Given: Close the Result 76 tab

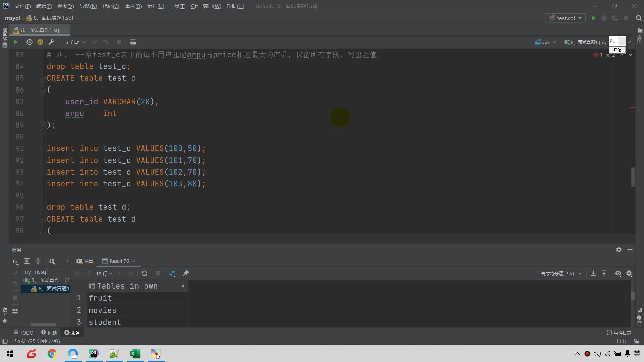Looking at the screenshot, I should click(134, 261).
